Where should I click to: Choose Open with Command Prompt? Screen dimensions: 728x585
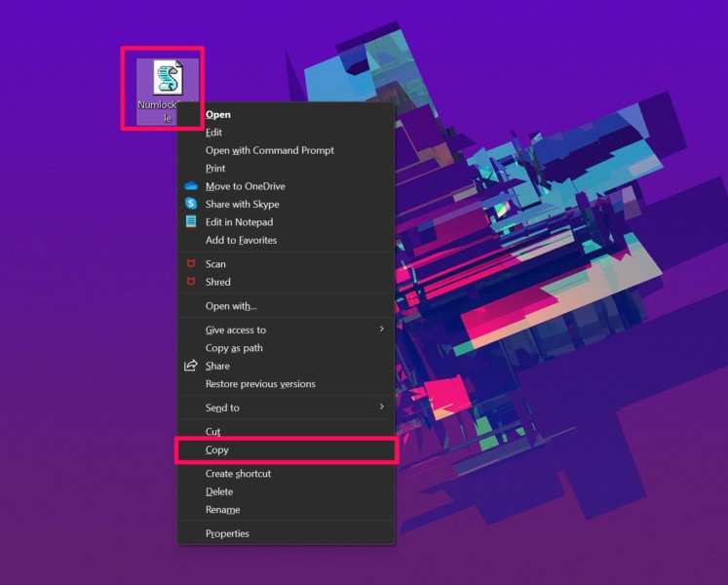(269, 150)
